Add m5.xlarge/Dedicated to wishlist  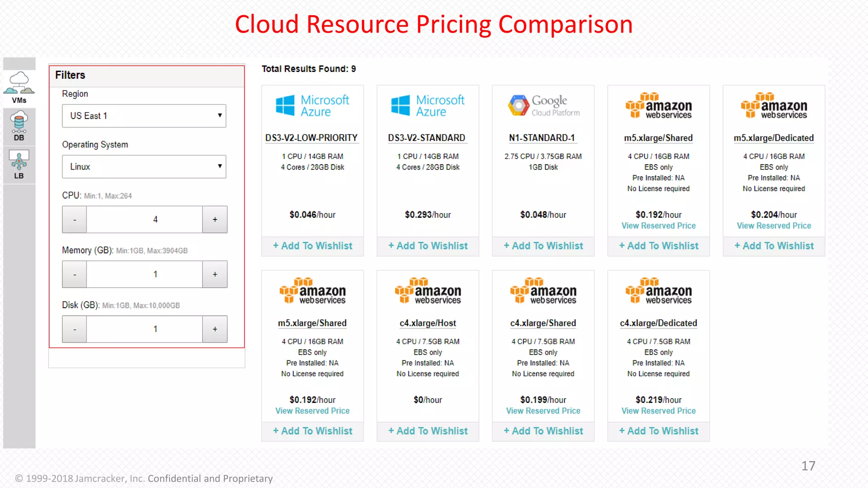click(774, 246)
